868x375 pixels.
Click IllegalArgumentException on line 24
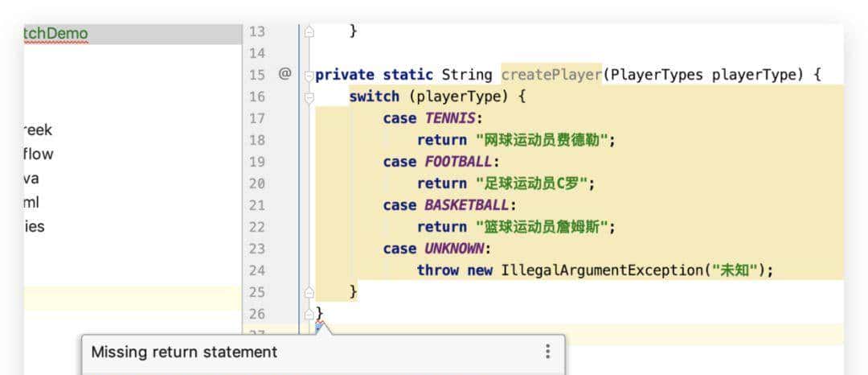point(602,270)
